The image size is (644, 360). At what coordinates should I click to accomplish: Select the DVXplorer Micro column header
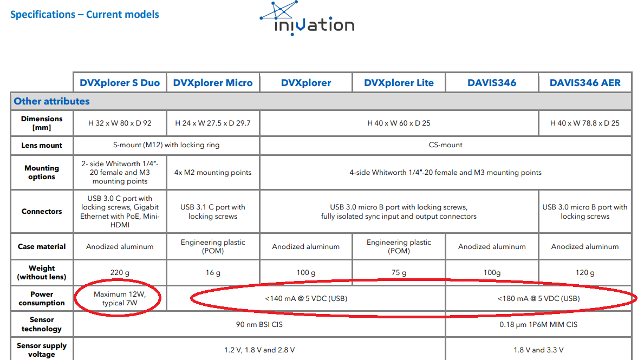[x=213, y=82]
